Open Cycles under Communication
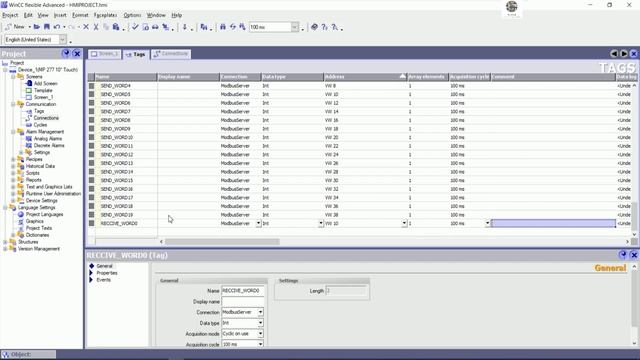 click(x=40, y=125)
